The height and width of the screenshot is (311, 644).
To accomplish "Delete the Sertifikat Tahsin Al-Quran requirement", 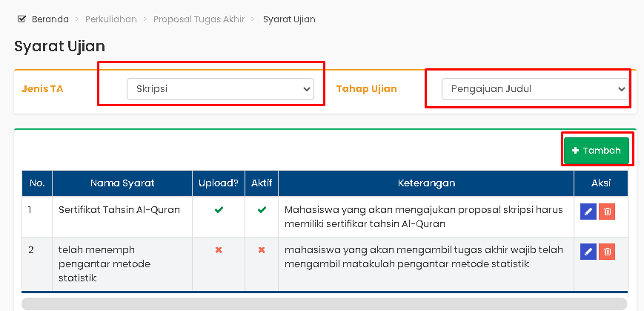I will click(x=607, y=212).
